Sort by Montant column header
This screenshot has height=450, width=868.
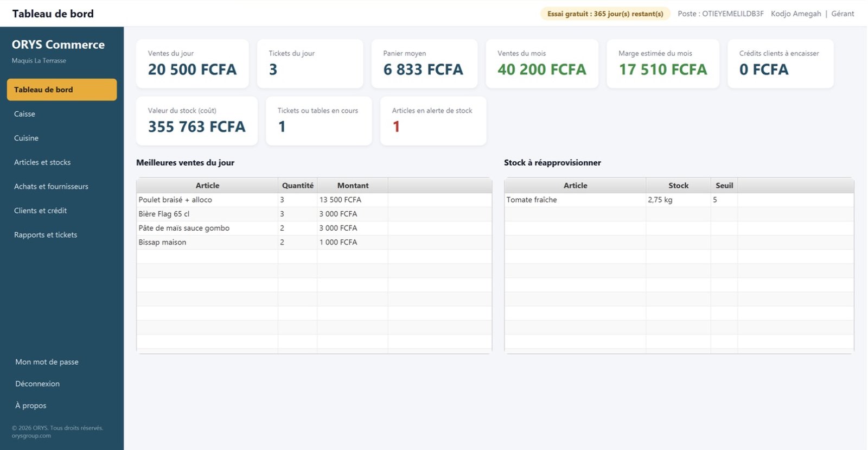point(353,186)
